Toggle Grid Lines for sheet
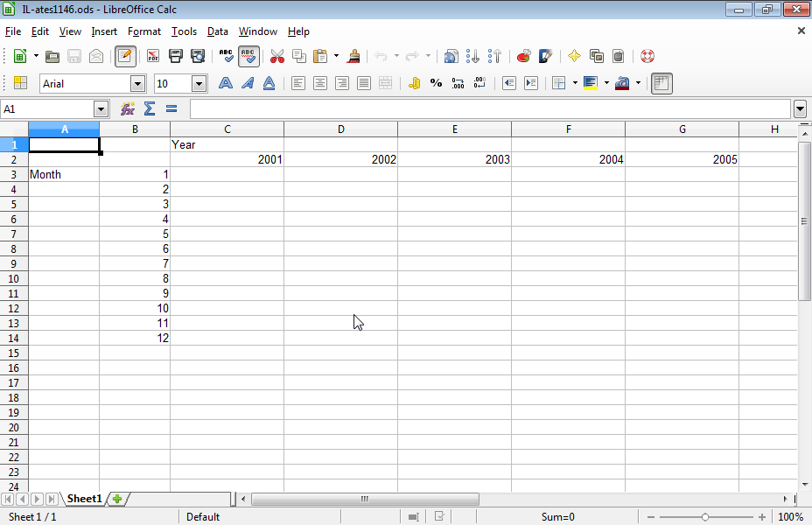The height and width of the screenshot is (525, 812). pyautogui.click(x=661, y=83)
